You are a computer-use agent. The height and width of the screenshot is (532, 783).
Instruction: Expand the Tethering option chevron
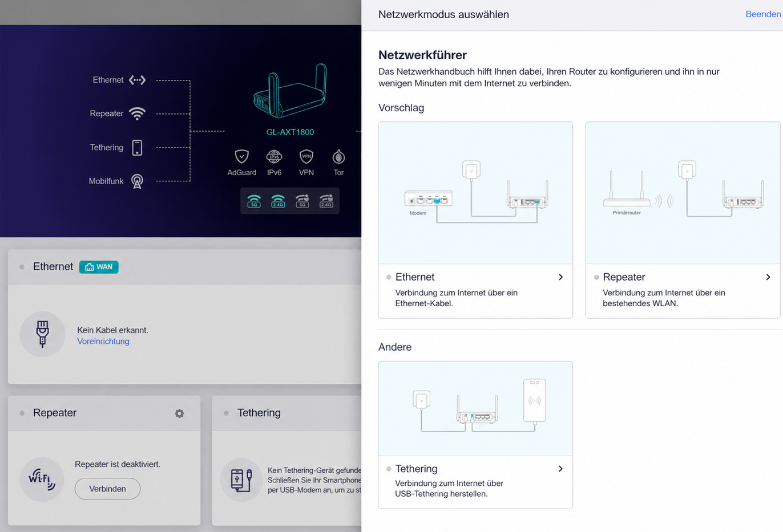click(x=560, y=469)
